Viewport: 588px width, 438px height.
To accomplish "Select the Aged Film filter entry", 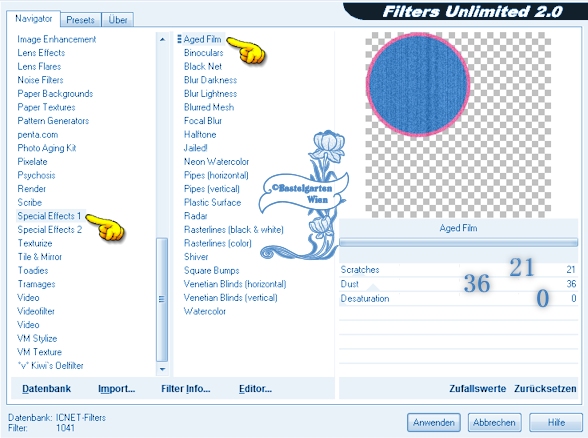I will 202,39.
